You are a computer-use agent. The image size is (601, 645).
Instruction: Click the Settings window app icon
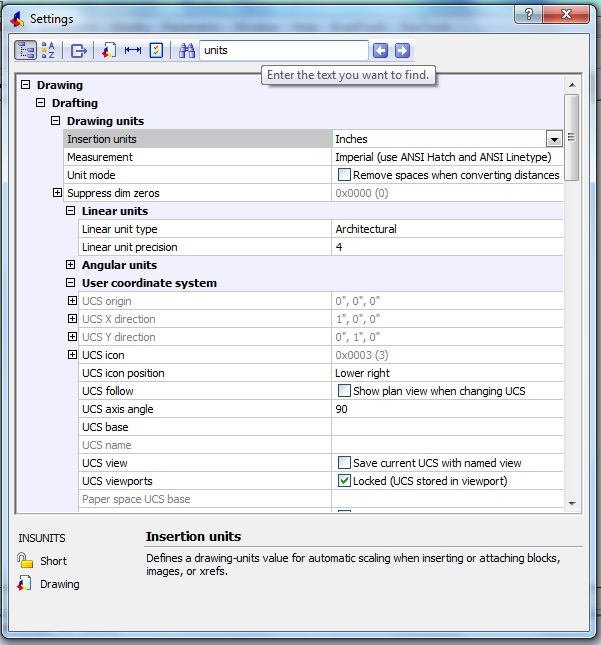pos(17,19)
